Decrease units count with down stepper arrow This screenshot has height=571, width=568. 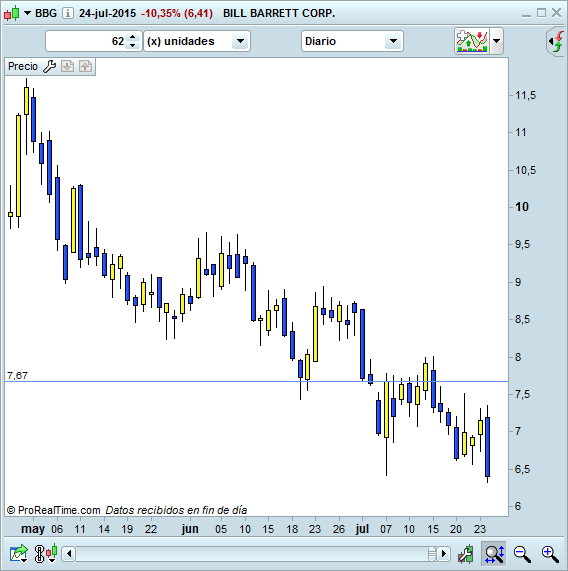click(x=133, y=46)
